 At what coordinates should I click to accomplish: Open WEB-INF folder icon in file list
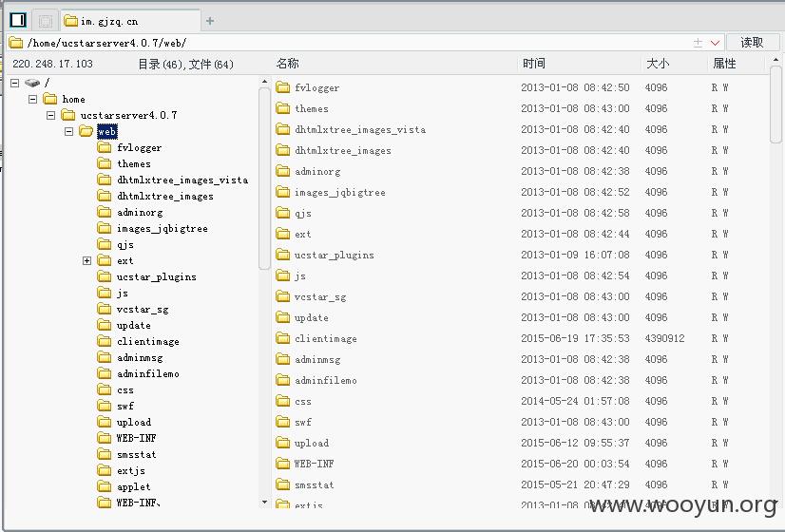pyautogui.click(x=283, y=464)
